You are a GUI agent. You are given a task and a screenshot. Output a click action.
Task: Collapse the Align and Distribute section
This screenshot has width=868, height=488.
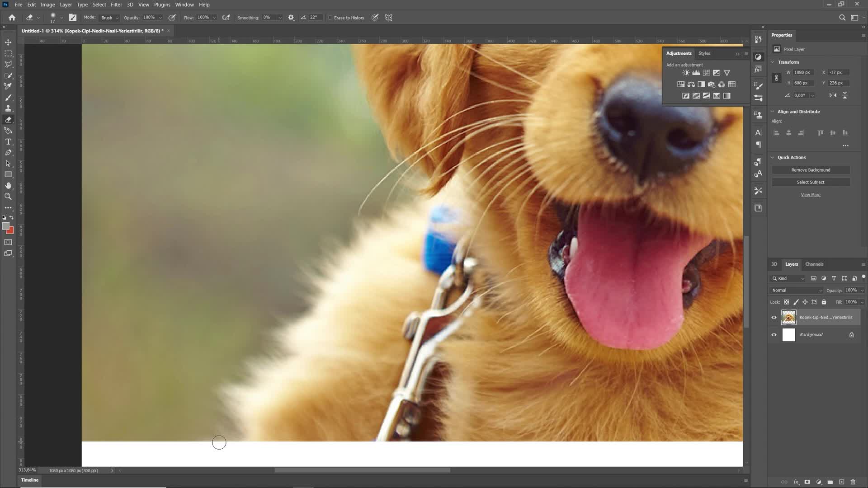click(x=773, y=112)
